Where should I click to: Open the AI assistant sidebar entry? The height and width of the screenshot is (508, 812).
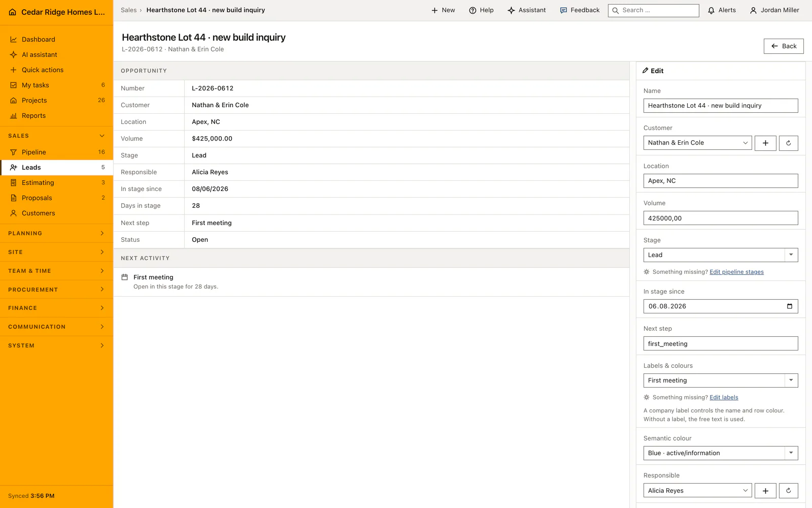(x=56, y=54)
